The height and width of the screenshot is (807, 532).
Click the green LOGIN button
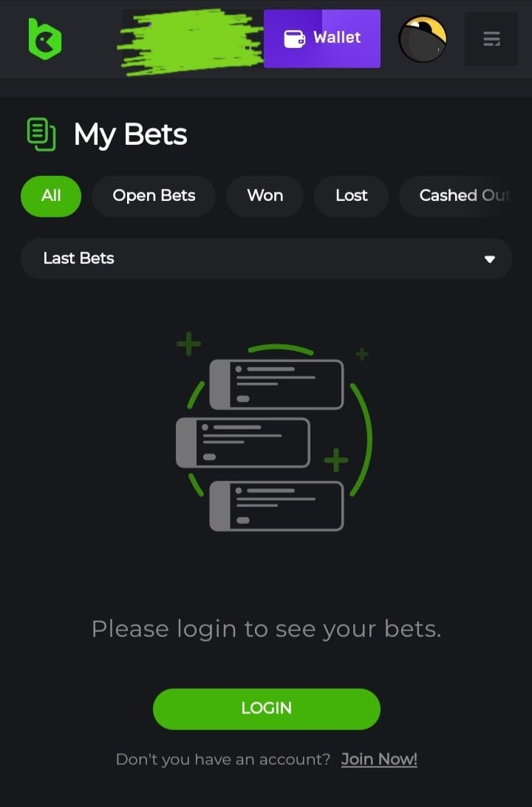[267, 709]
